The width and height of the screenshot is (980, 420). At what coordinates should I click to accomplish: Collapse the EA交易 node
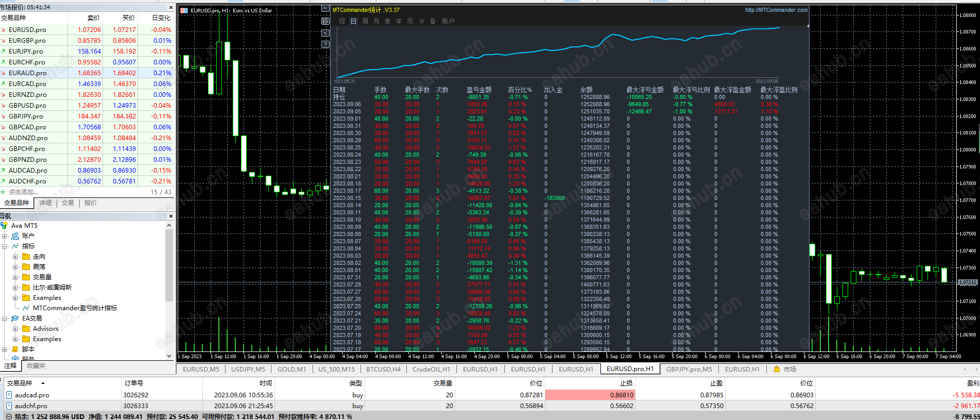[5, 318]
